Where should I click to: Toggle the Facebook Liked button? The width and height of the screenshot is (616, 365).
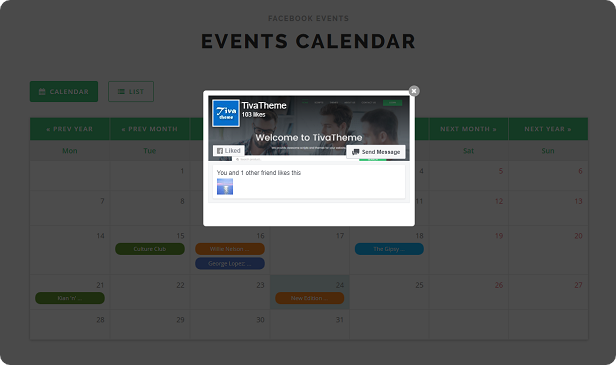(x=229, y=150)
